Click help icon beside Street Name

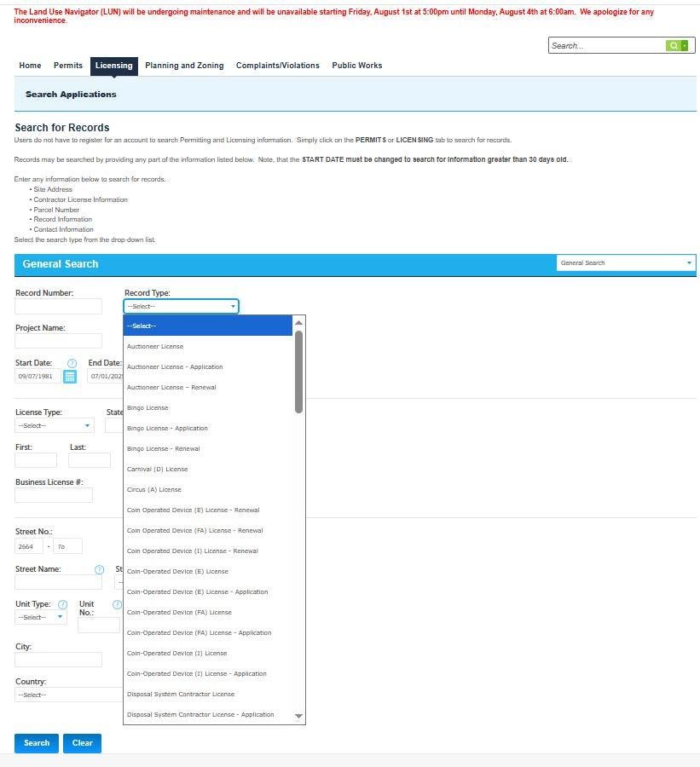100,570
